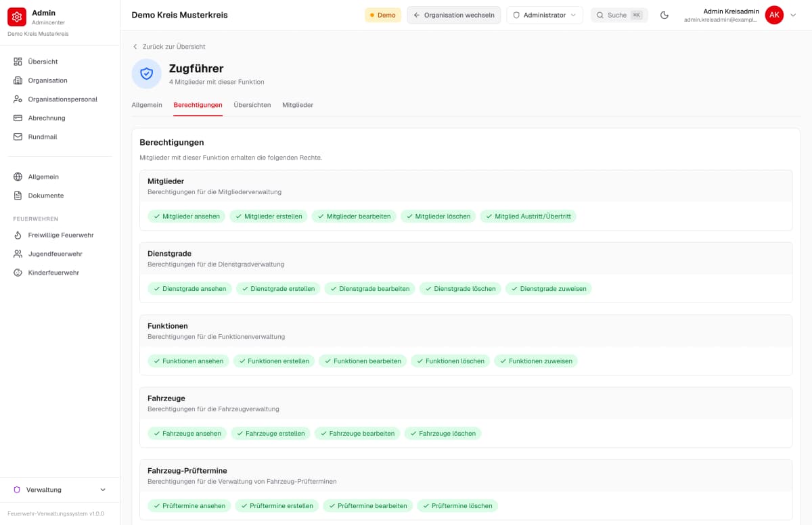Toggle the Fahrzeuge bearbeiten permission

coord(357,434)
